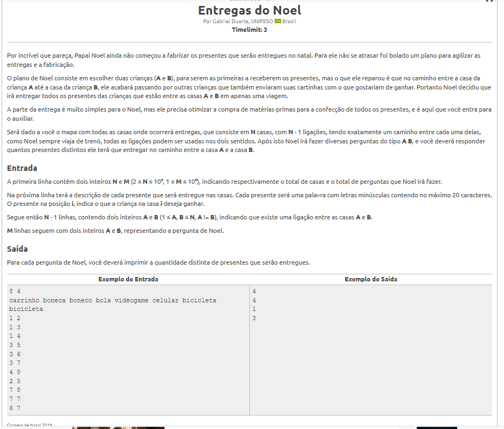
Task: Click the sample input line "3 5"
Action: click(15, 345)
